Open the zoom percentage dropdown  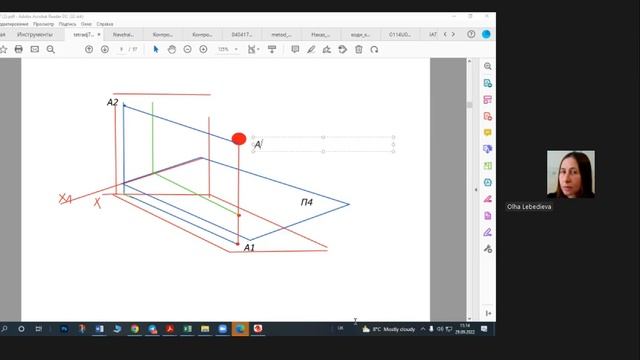click(236, 49)
